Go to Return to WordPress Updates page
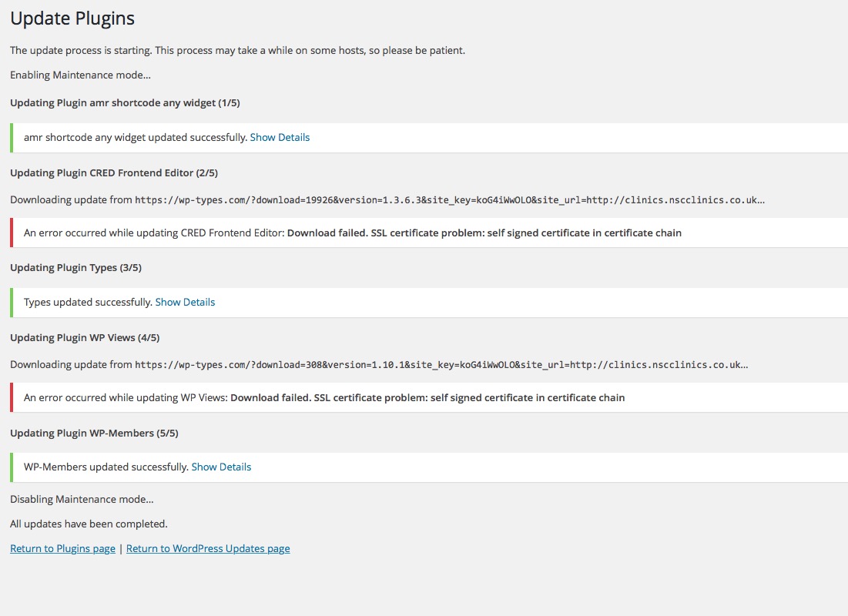 [x=208, y=548]
